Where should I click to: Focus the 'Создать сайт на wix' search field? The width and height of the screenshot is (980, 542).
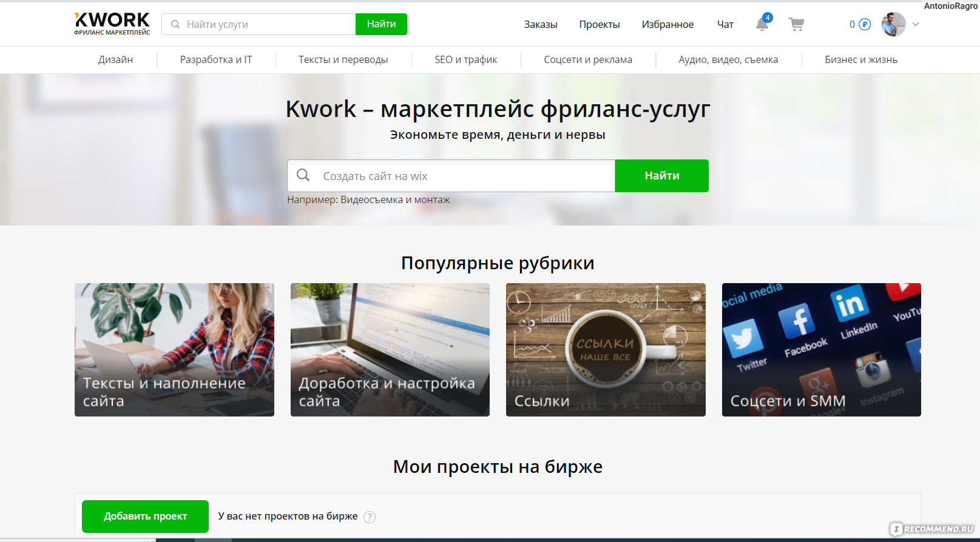pyautogui.click(x=451, y=176)
